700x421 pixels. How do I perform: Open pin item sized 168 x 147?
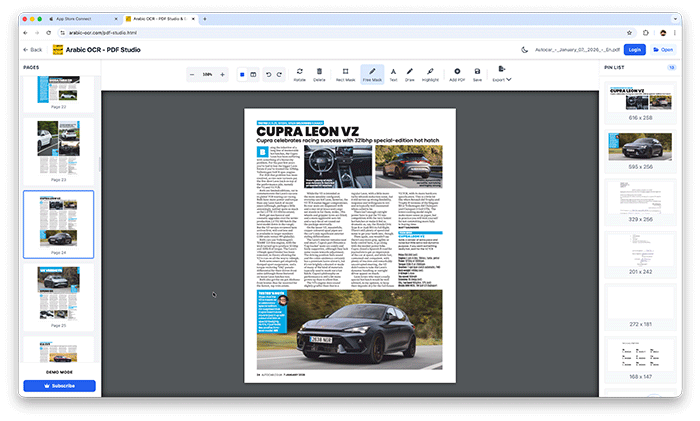click(x=640, y=359)
